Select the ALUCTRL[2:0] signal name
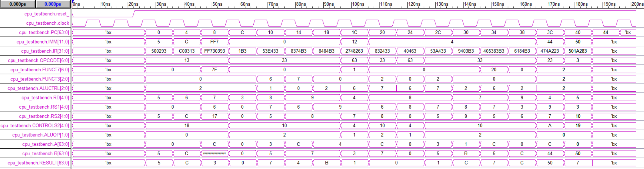The image size is (644, 169). (38, 88)
